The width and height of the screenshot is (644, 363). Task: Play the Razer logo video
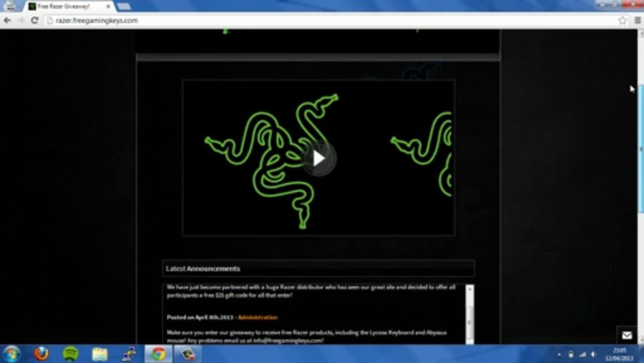click(x=318, y=158)
